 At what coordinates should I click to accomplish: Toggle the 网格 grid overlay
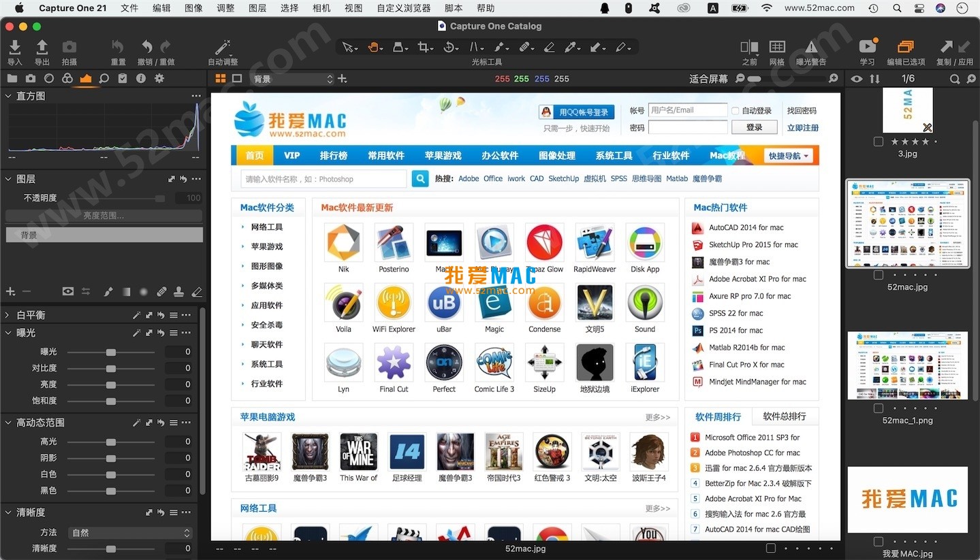[777, 47]
